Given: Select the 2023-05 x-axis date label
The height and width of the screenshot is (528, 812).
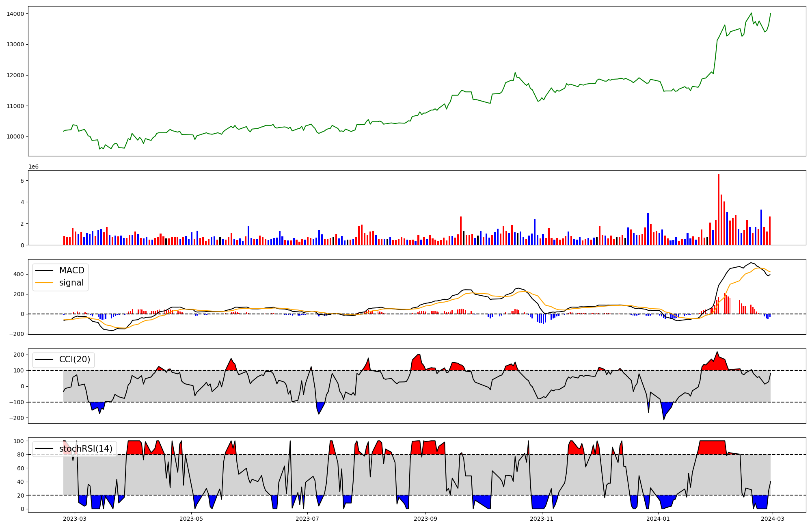Looking at the screenshot, I should [191, 519].
